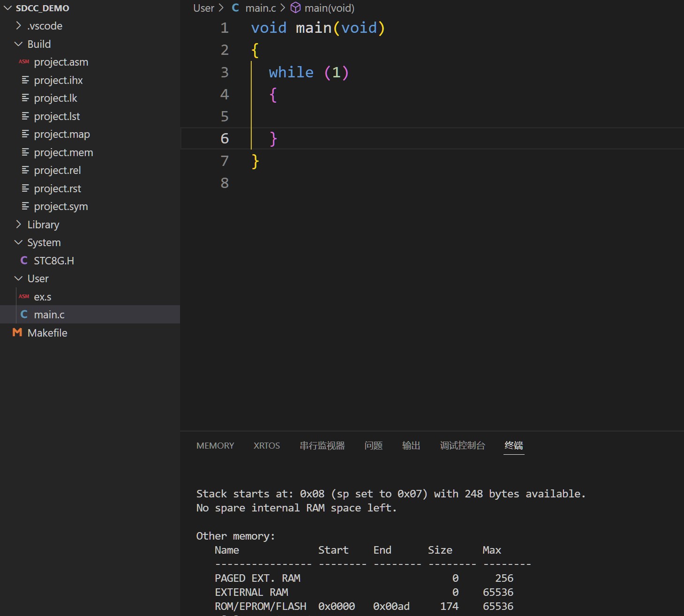
Task: Click the file icon beside project.mem
Action: coord(25,152)
